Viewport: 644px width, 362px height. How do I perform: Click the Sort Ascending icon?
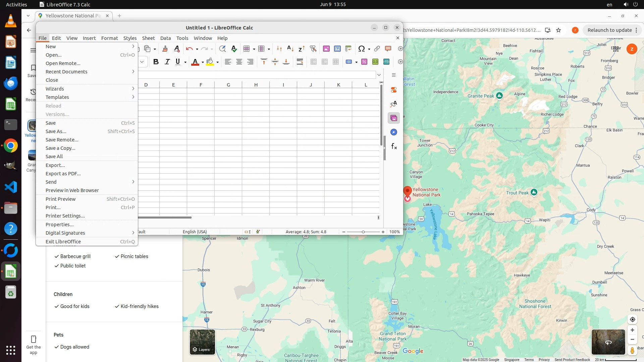click(290, 49)
